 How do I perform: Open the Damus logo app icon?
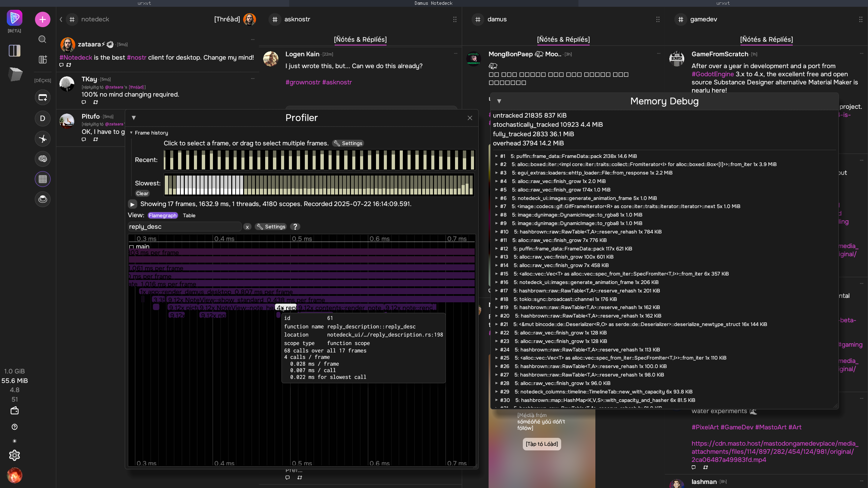click(x=15, y=18)
